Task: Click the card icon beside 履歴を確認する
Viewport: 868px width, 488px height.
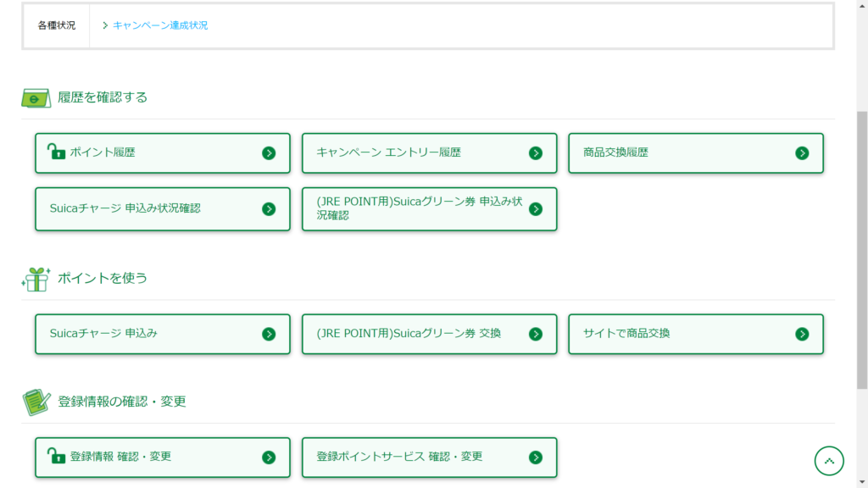Action: pyautogui.click(x=36, y=98)
